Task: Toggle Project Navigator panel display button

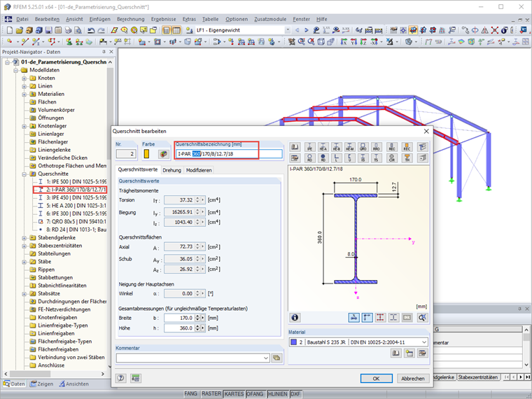Action: (x=167, y=30)
